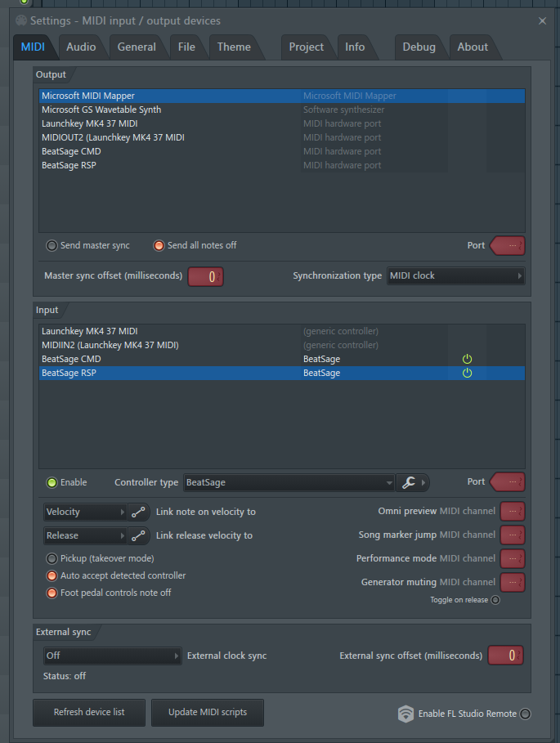The image size is (560, 743).
Task: Expand arrow next to wrench button
Action: click(424, 482)
